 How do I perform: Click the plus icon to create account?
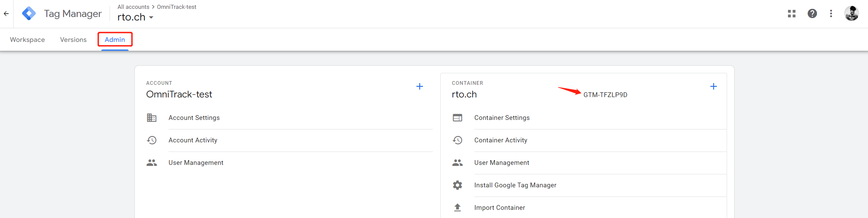click(x=420, y=87)
